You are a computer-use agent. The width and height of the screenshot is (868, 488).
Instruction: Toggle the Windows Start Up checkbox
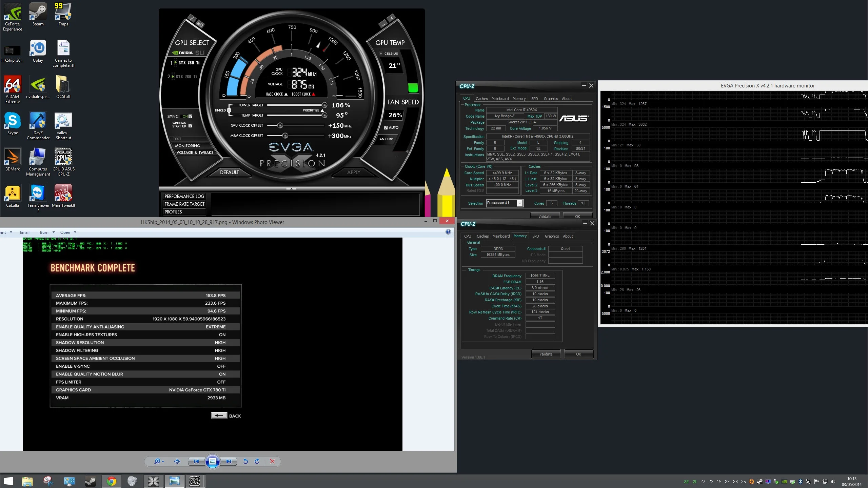(191, 125)
